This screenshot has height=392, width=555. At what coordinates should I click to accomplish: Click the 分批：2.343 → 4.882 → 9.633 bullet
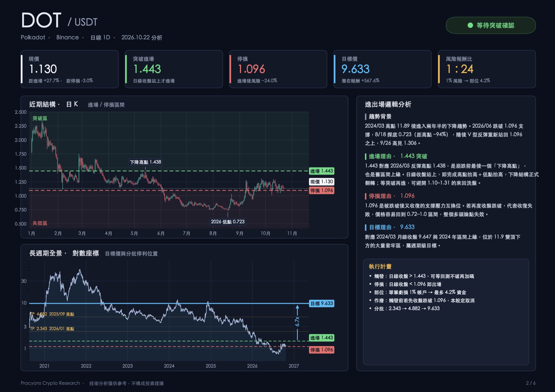tap(407, 308)
